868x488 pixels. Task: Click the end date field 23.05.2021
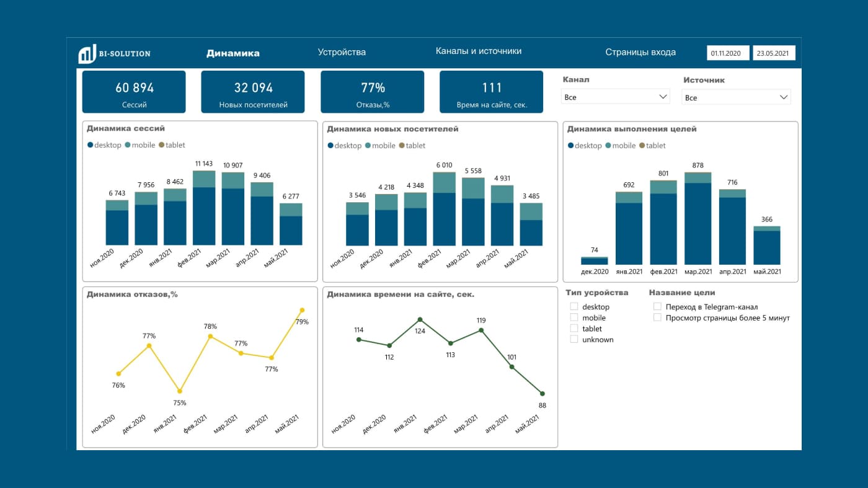tap(774, 53)
